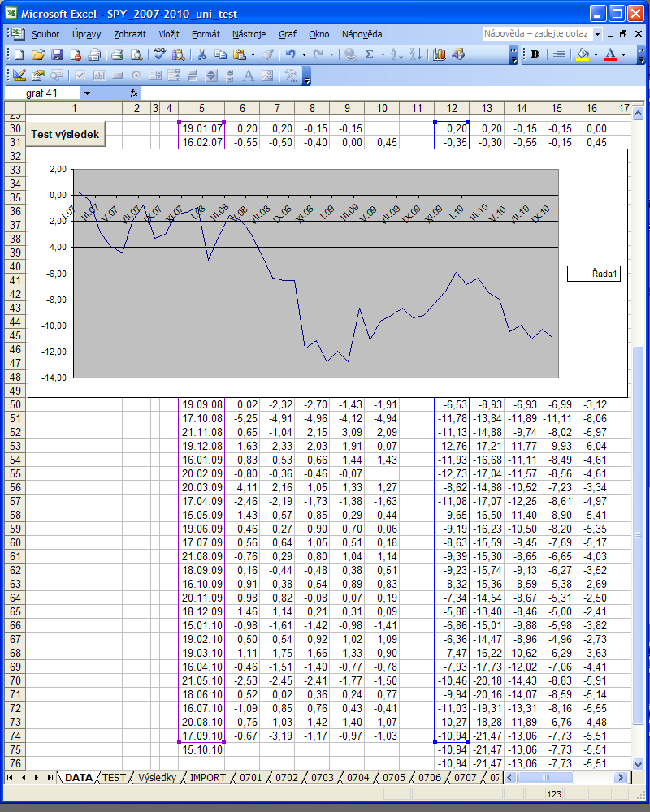Screen dimensions: 650x812
Task: Click the Insert Hyperlink globe icon
Action: tap(351, 54)
